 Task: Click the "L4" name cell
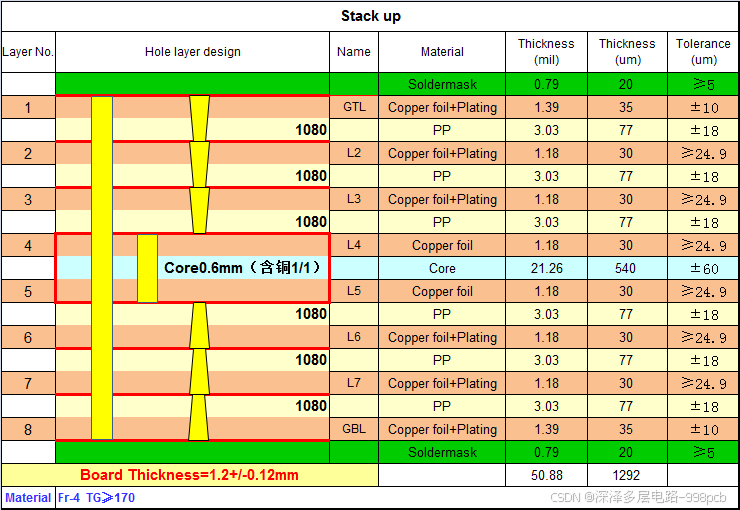pyautogui.click(x=353, y=245)
